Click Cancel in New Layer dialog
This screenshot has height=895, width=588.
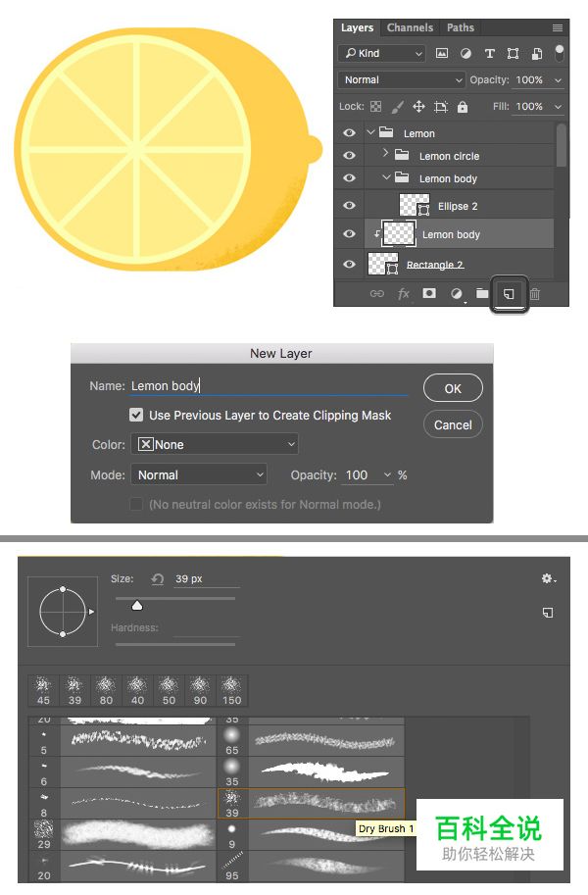(453, 425)
